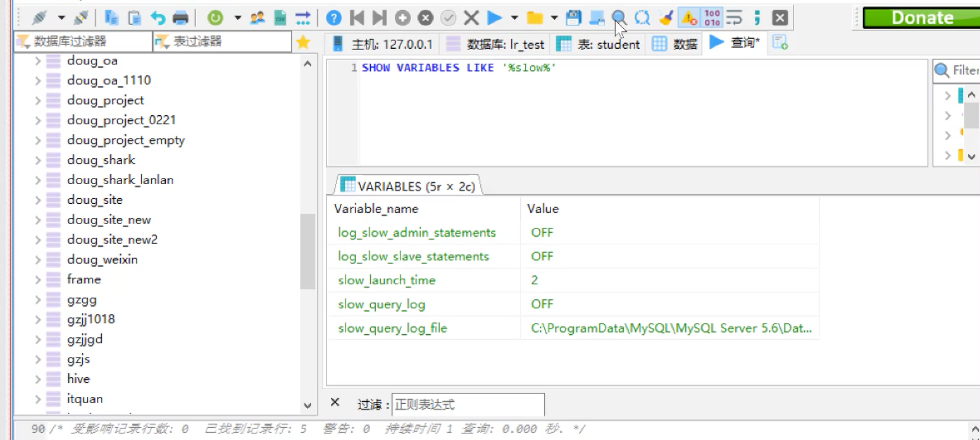
Task: Click the save floppy disk icon
Action: (x=573, y=18)
